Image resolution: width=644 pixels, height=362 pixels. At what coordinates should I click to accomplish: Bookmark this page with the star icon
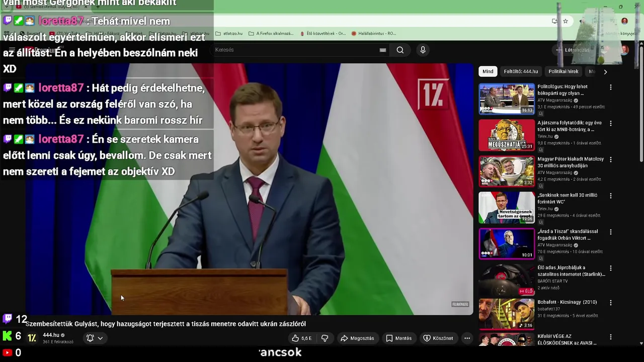(566, 21)
